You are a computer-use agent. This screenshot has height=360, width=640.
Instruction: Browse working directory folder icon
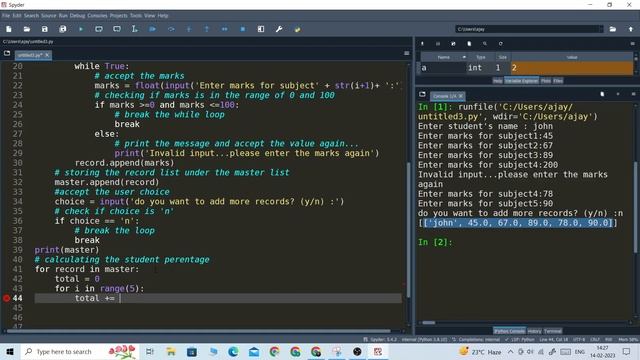click(613, 29)
